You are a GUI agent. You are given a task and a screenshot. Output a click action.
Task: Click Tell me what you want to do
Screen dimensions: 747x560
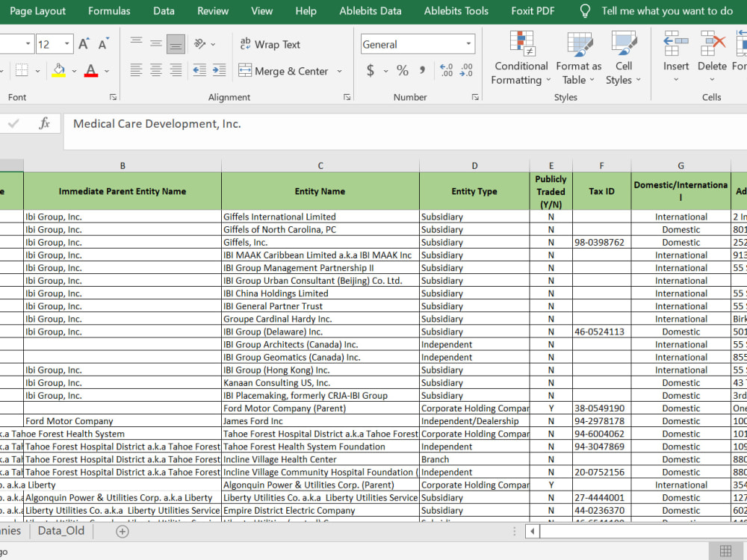(x=667, y=11)
